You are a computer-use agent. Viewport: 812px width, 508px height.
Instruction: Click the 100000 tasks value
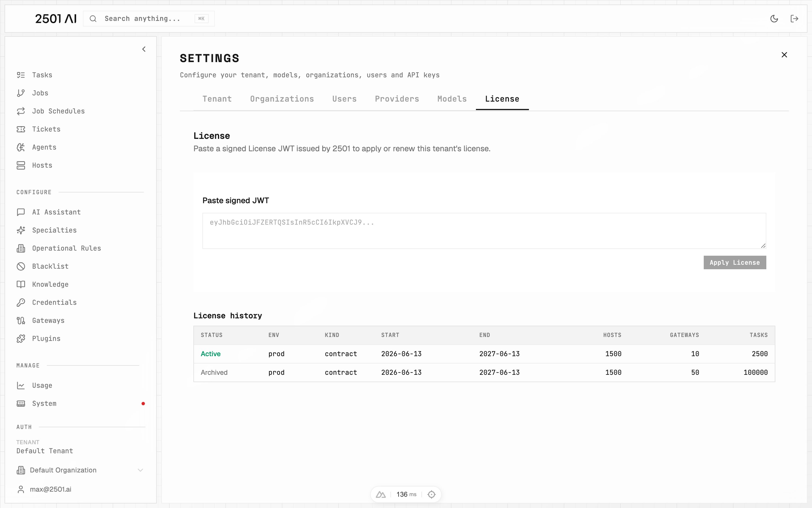pos(756,373)
